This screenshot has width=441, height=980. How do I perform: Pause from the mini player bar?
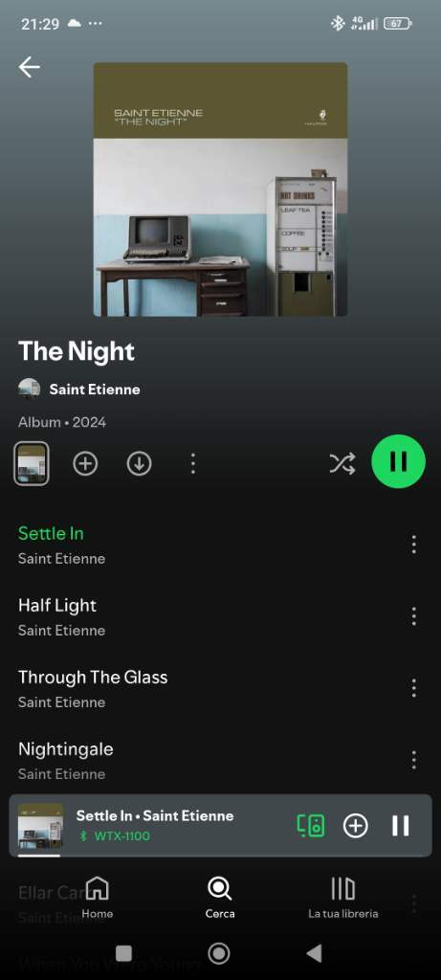401,826
